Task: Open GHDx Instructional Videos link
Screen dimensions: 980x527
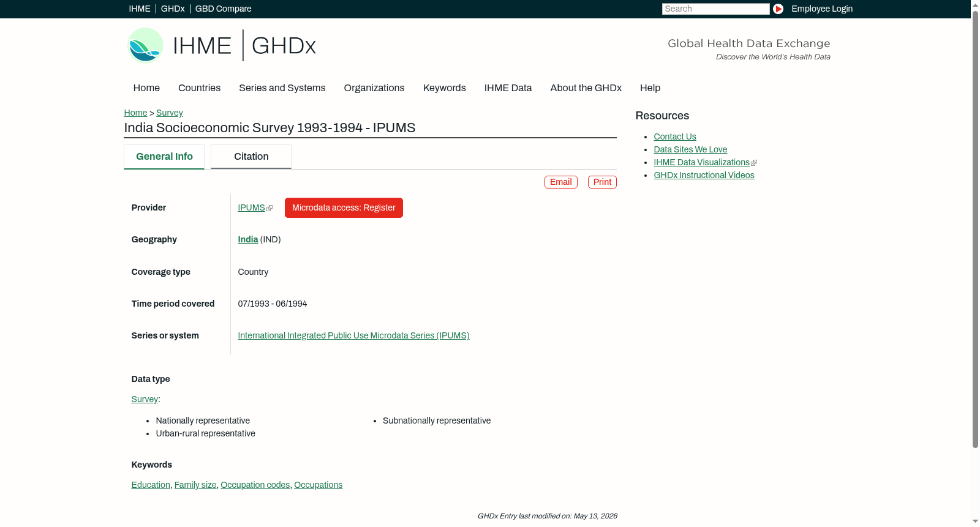Action: (x=704, y=175)
